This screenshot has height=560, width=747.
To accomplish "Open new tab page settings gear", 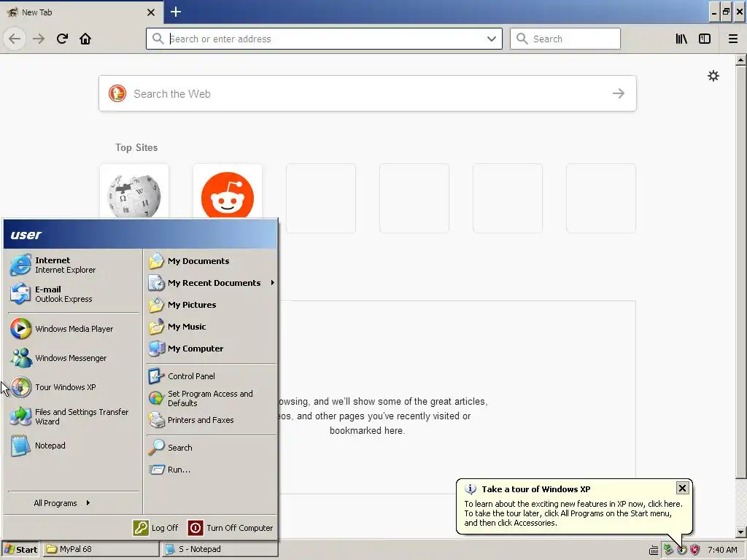I will (713, 76).
